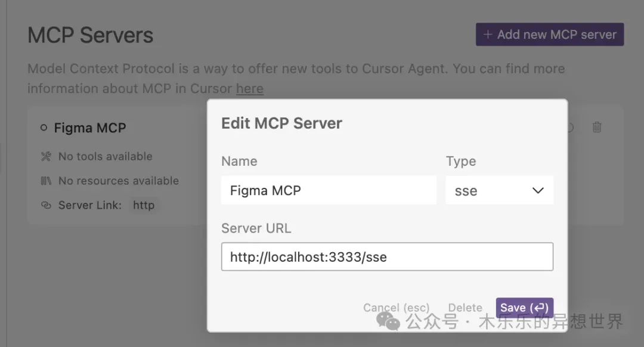Click the Figma MCP server name in the list
This screenshot has height=347, width=644.
tap(90, 128)
